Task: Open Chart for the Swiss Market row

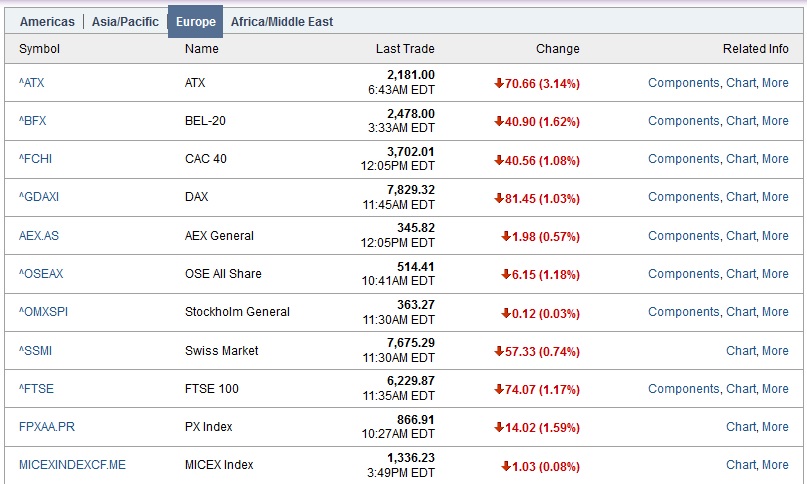Action: click(741, 351)
